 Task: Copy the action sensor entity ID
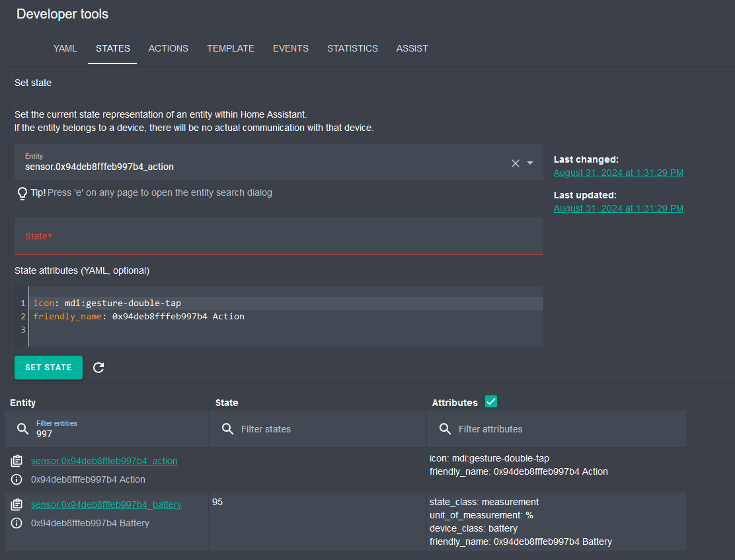17,461
